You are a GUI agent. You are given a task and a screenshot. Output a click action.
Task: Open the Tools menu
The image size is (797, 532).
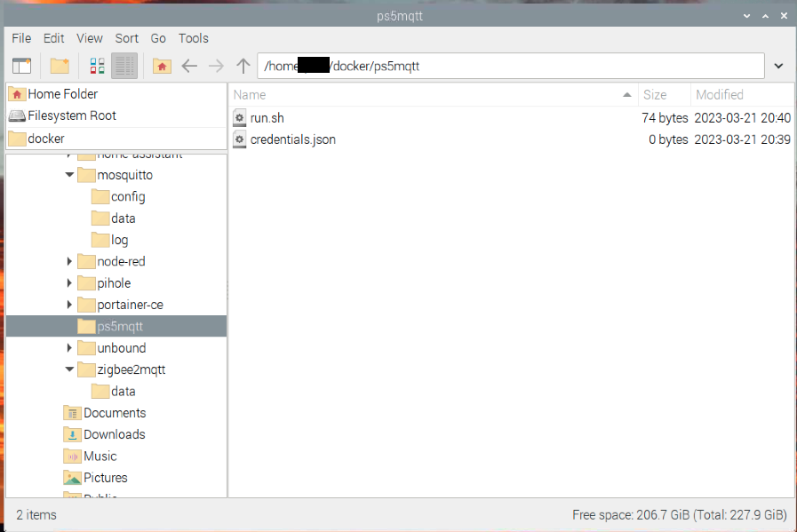tap(193, 38)
